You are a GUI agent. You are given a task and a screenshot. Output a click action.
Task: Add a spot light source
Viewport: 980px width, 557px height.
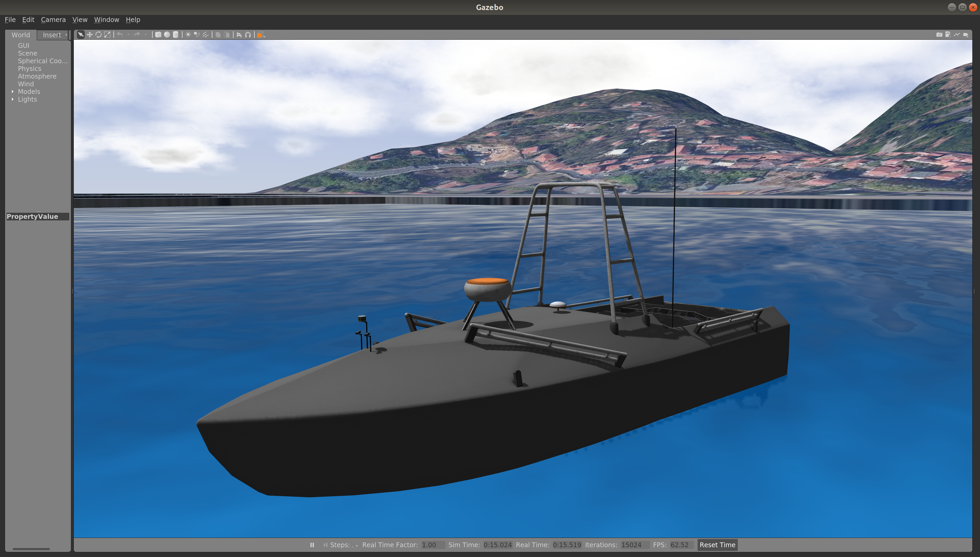196,35
